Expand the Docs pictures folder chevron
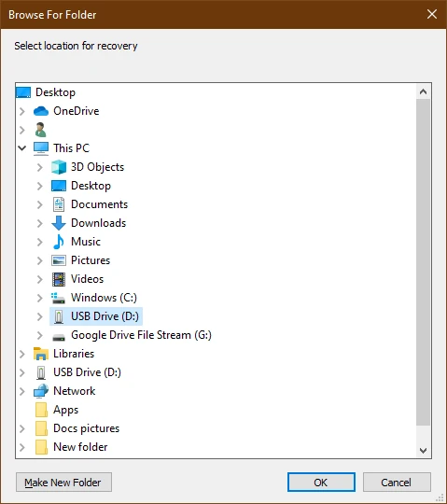This screenshot has width=447, height=504. click(21, 428)
